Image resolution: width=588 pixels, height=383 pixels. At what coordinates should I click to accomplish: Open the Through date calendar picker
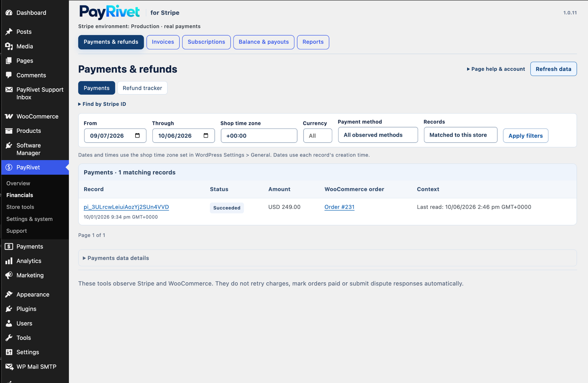pos(206,136)
